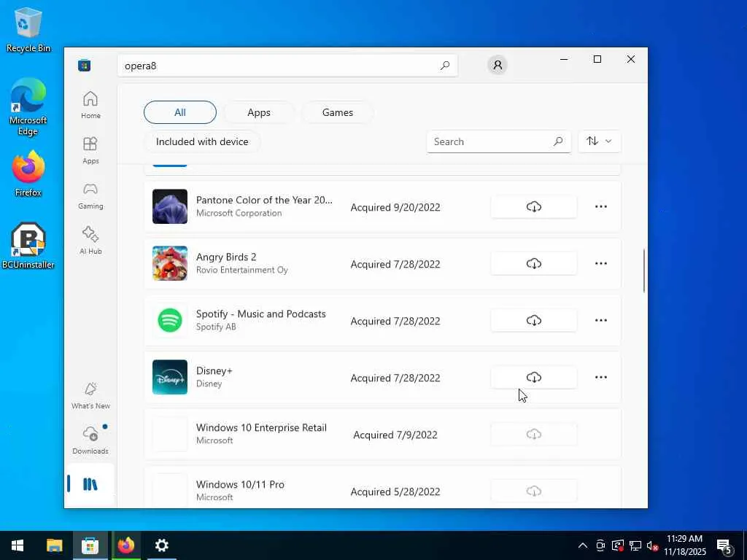Click the Microsoft Store taskbar icon

[90, 545]
